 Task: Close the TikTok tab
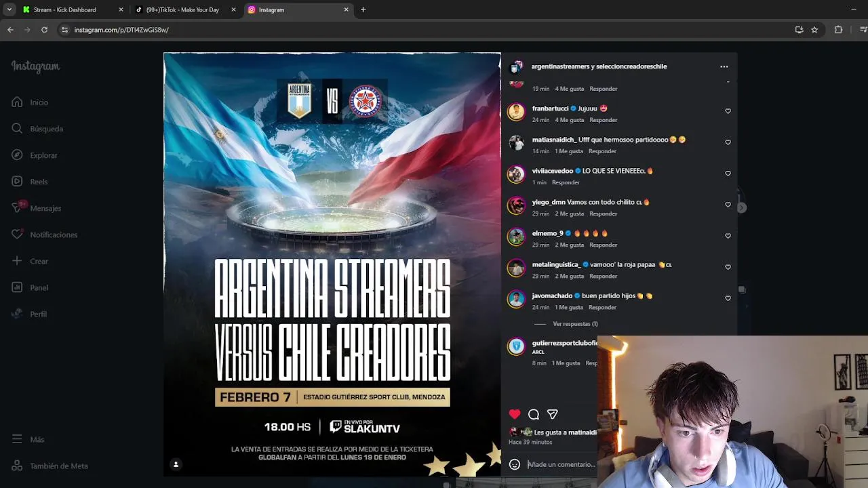point(233,9)
